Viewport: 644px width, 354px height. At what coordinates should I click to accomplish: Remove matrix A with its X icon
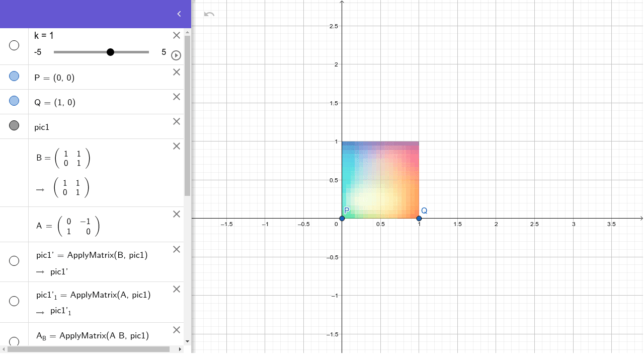click(x=176, y=214)
